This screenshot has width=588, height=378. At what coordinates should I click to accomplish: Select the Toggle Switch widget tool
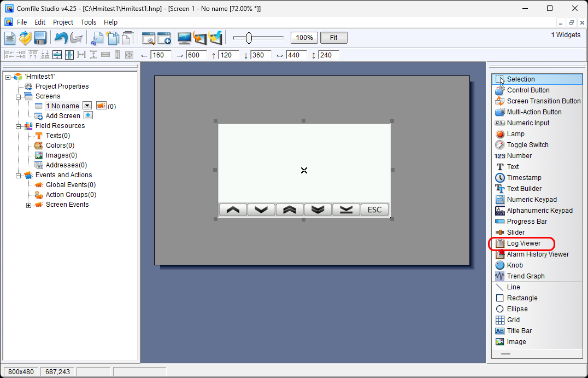coord(527,145)
